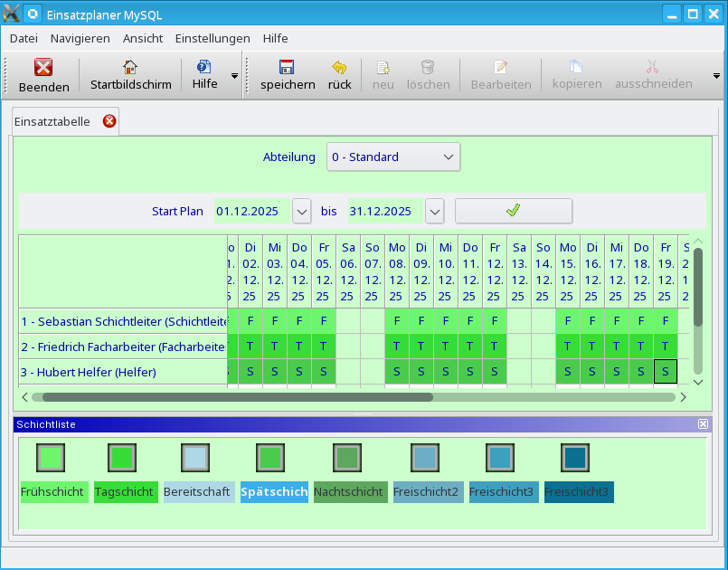Expand the end date 31.12.2025 picker

[435, 211]
